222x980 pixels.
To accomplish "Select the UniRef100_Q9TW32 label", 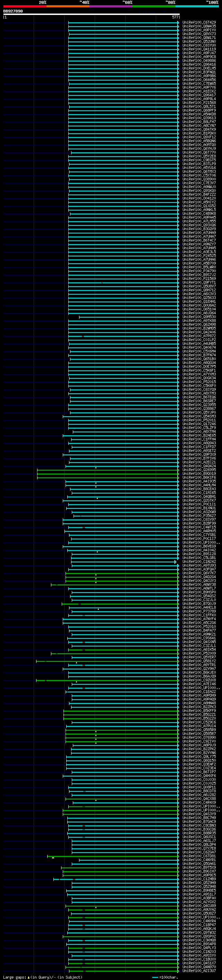I will pyautogui.click(x=199, y=932).
